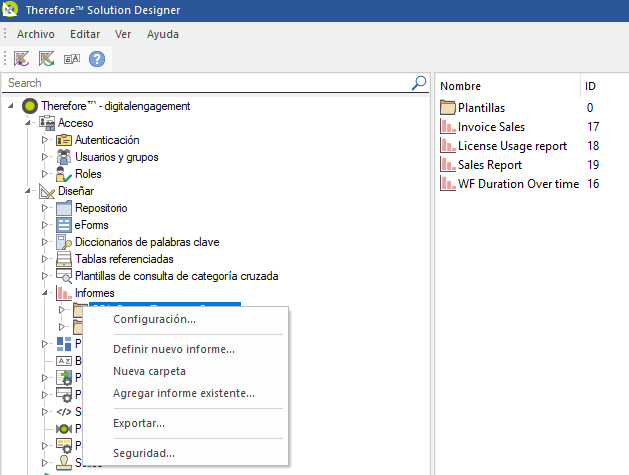Image resolution: width=629 pixels, height=475 pixels.
Task: Click the Acceso node icon
Action: (x=47, y=123)
